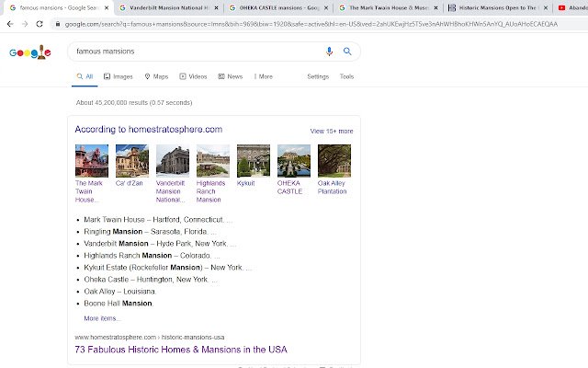Click the Kykuit thumbnail image

coord(254,161)
